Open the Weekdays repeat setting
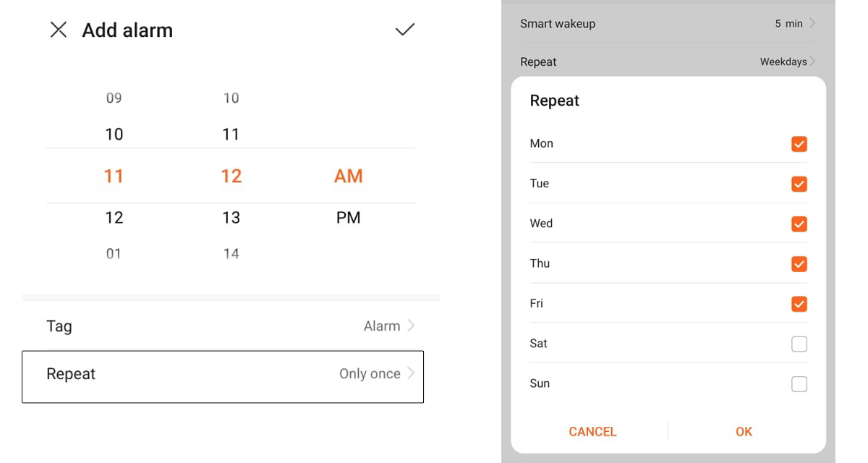 pyautogui.click(x=665, y=61)
